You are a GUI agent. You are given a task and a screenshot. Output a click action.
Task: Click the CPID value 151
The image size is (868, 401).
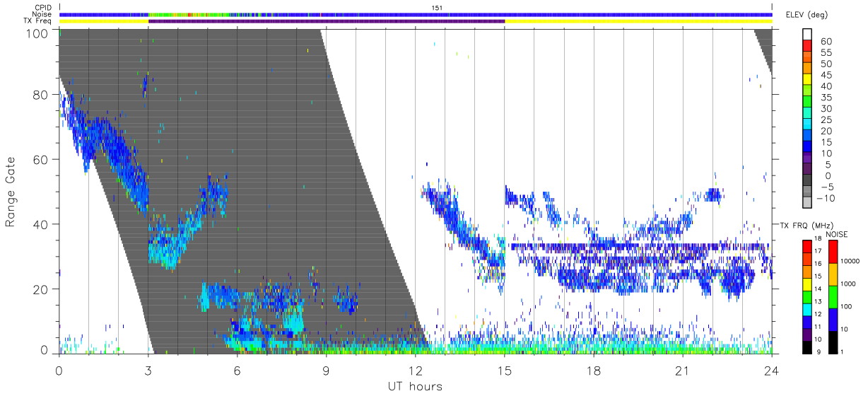click(x=437, y=8)
